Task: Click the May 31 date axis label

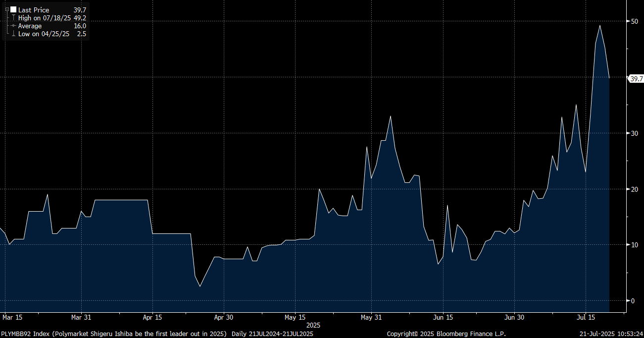Action: [x=372, y=317]
